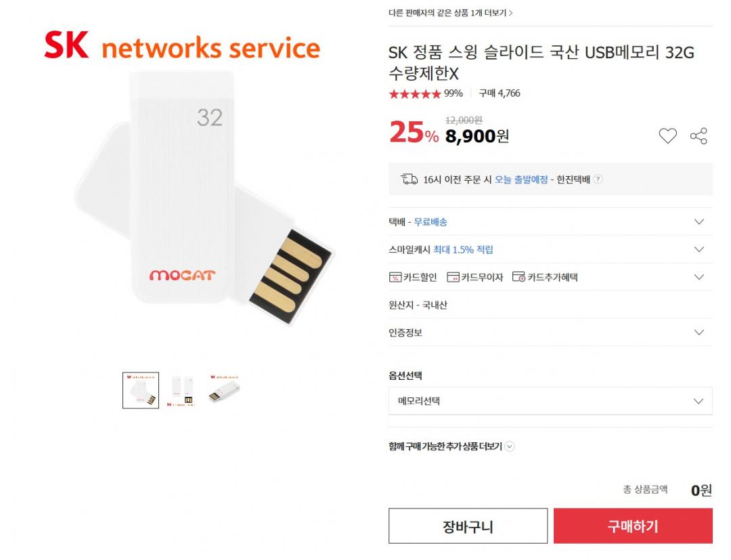Select the third product thumbnail
731x560 pixels.
pyautogui.click(x=224, y=390)
